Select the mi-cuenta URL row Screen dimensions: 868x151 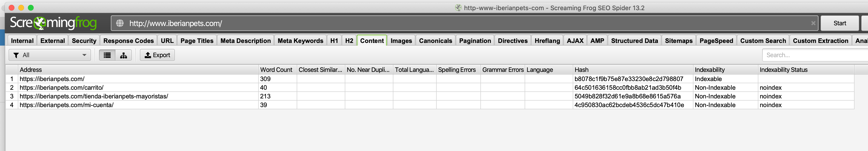(430, 105)
